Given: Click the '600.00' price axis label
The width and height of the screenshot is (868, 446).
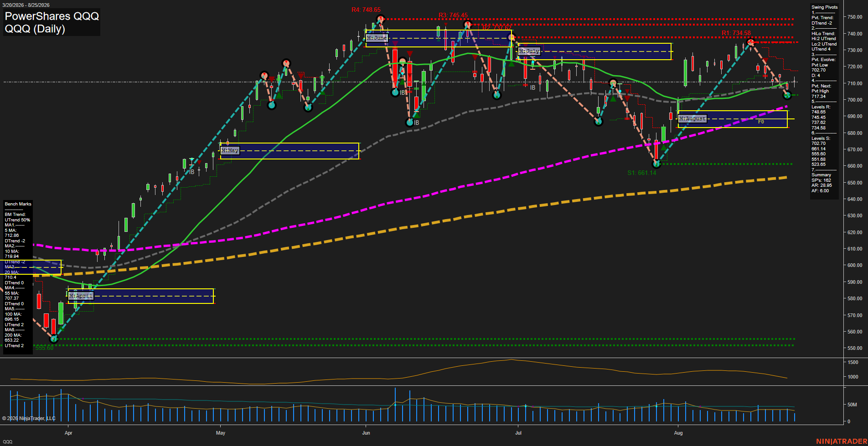Looking at the screenshot, I should point(855,265).
